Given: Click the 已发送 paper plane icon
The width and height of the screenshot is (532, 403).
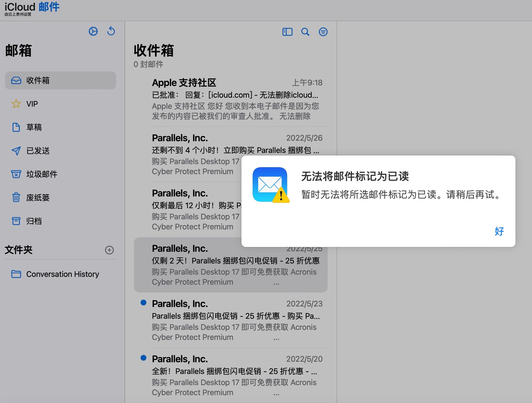Looking at the screenshot, I should (x=16, y=151).
